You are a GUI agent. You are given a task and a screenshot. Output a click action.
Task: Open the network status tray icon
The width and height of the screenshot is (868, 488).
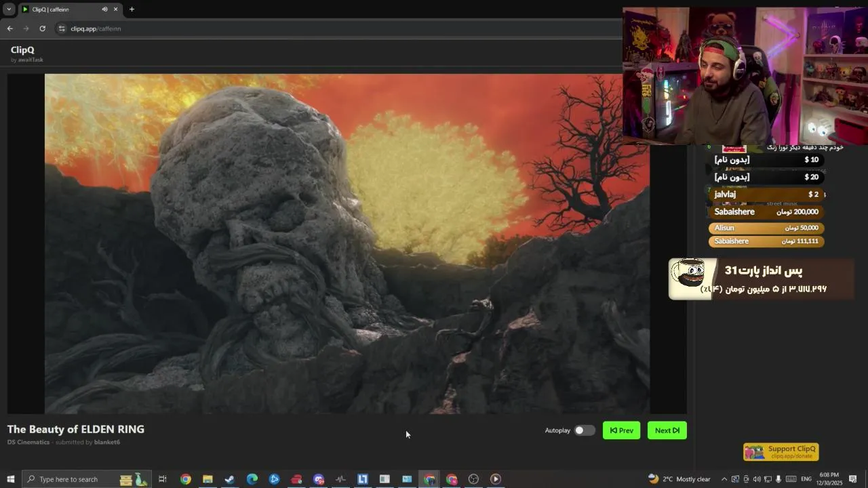click(768, 479)
